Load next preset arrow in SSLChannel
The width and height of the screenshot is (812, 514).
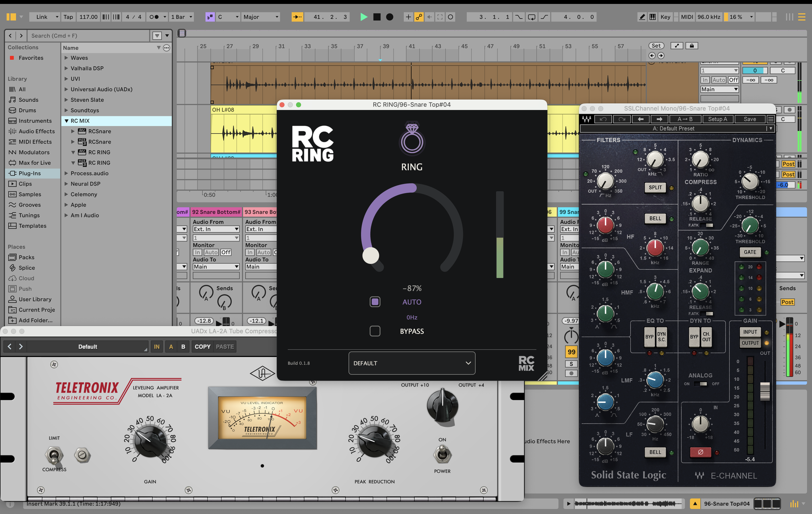(x=659, y=119)
